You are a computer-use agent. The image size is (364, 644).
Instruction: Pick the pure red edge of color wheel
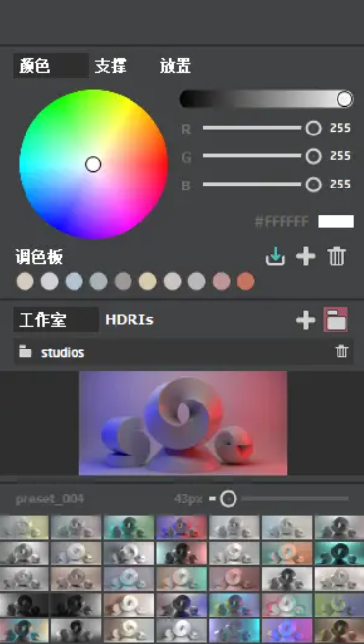pos(165,164)
